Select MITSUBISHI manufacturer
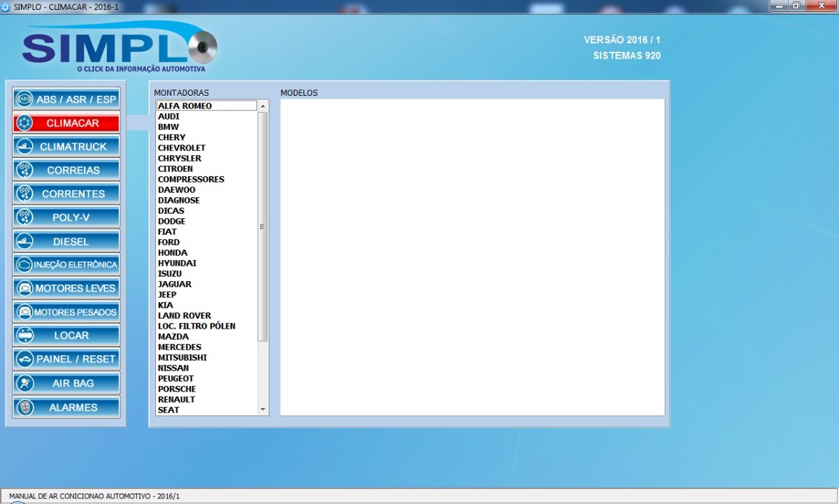 click(206, 357)
